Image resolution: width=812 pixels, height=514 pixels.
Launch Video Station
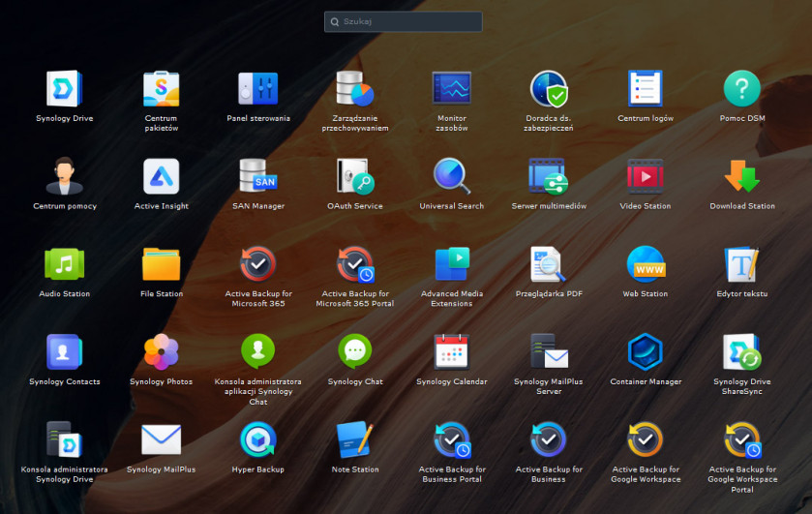[x=646, y=176]
